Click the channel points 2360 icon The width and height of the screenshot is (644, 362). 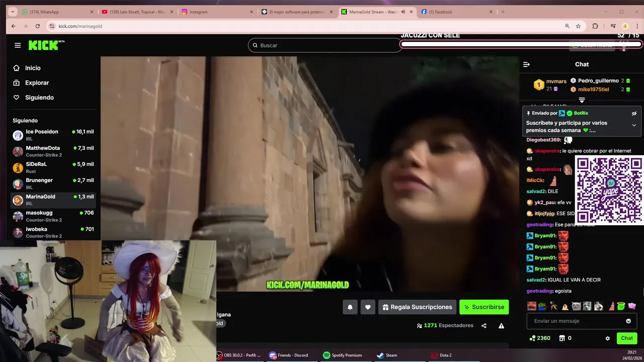[532, 338]
